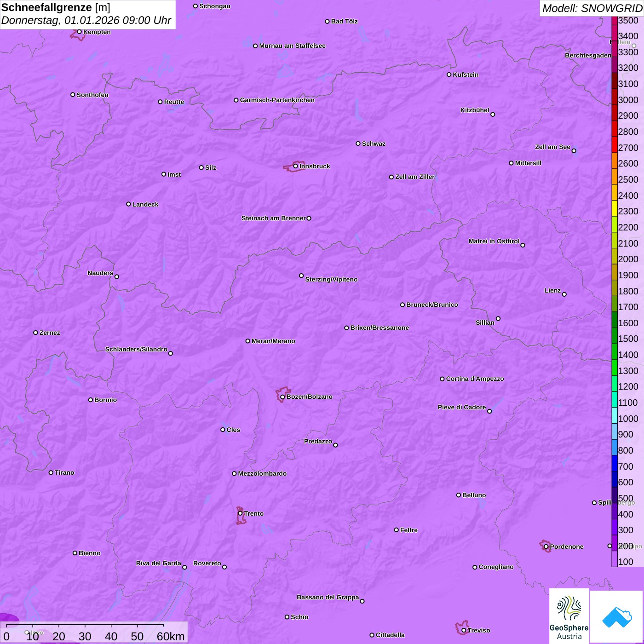This screenshot has height=644, width=644.
Task: Click the bright yellow legend swatch near 2300
Action: [615, 208]
